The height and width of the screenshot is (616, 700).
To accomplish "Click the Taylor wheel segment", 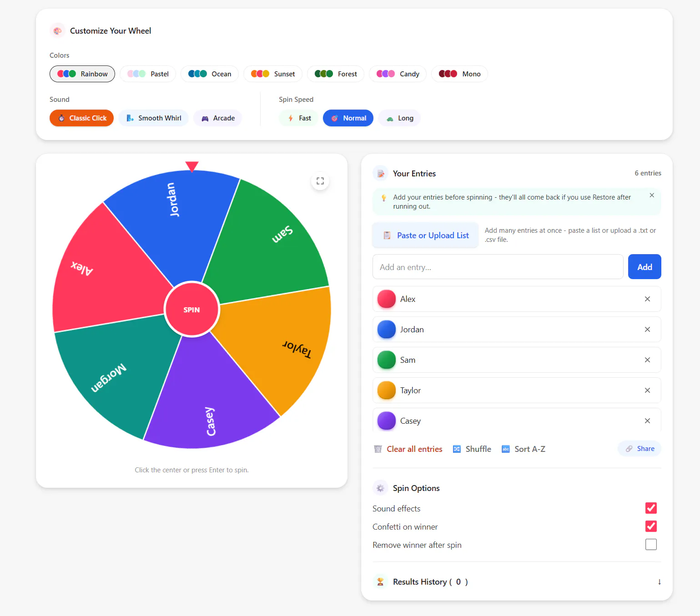I will tap(282, 350).
